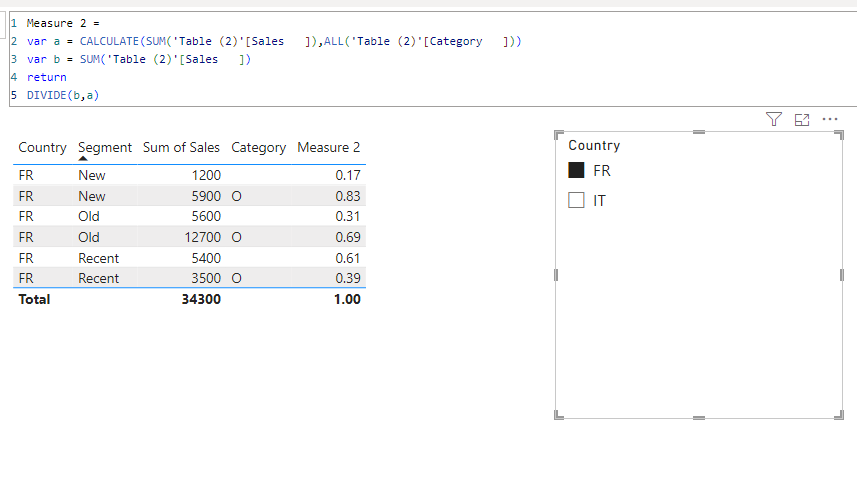Screen dimensions: 857x481
Task: Click the 0.83 measure value
Action: coord(348,196)
